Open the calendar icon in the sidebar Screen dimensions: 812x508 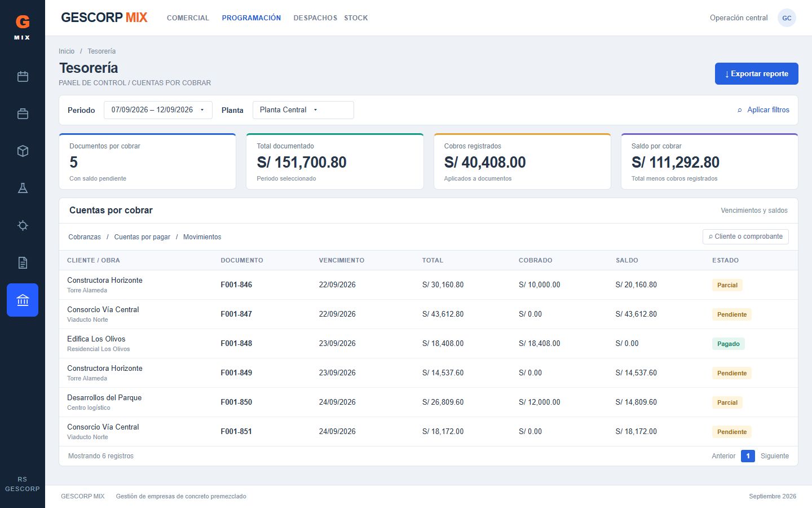coord(23,77)
